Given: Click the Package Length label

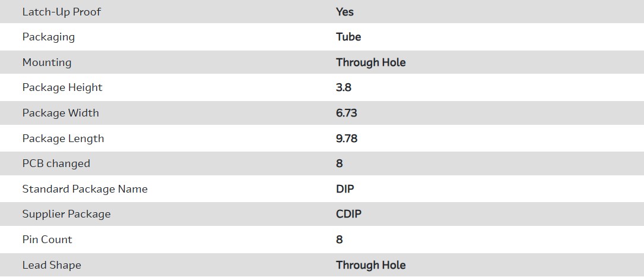Looking at the screenshot, I should click(63, 138).
